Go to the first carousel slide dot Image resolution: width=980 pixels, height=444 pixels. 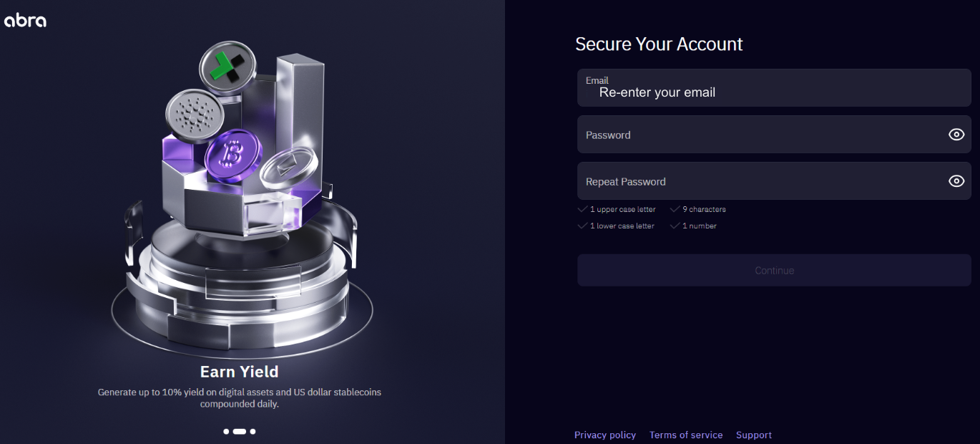point(226,432)
